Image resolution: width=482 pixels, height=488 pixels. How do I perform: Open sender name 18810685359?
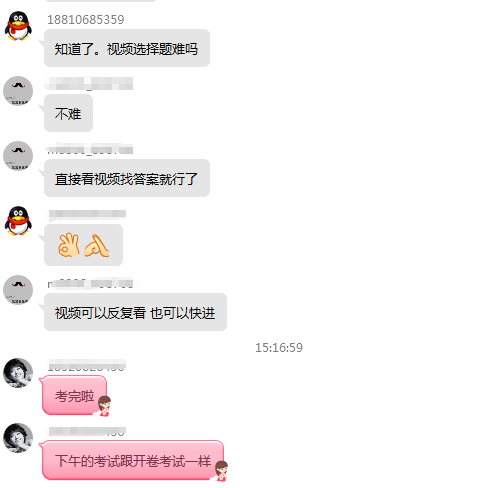pos(86,20)
